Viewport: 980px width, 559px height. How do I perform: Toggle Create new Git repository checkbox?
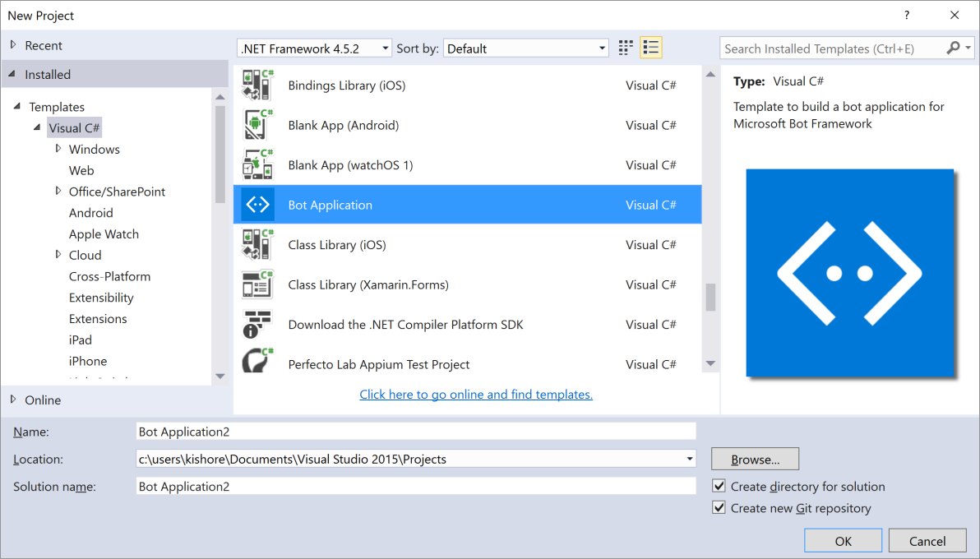[719, 508]
